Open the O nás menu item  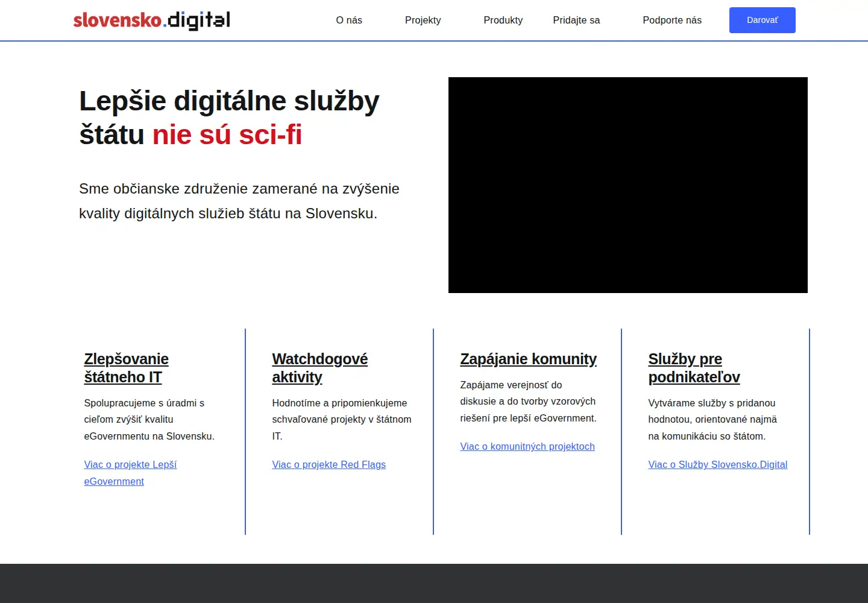[349, 20]
